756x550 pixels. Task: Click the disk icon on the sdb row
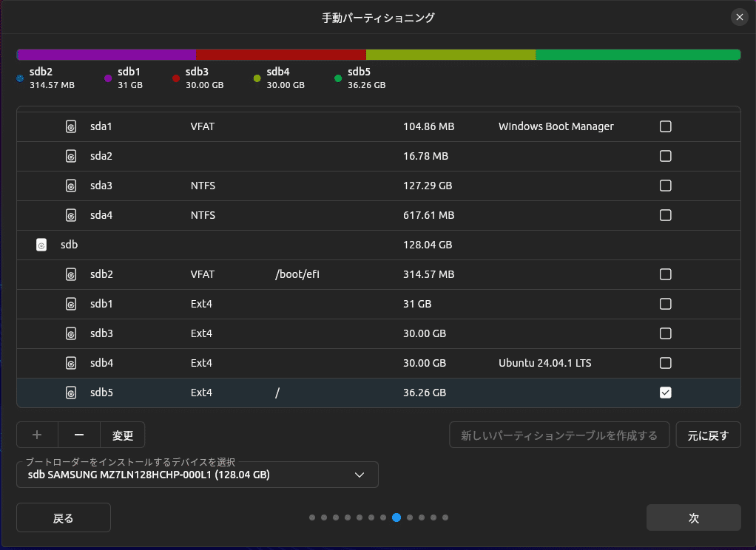[41, 244]
